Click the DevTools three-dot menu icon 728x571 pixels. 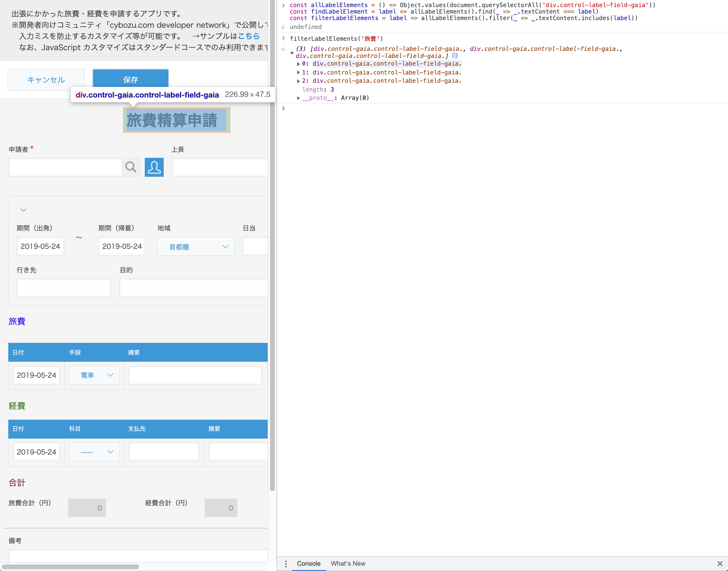[286, 564]
